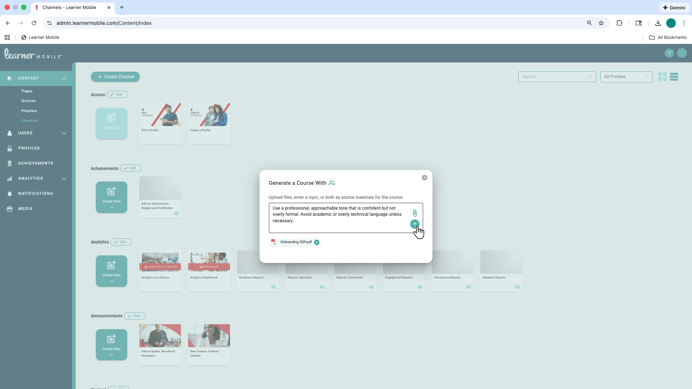Image resolution: width=692 pixels, height=389 pixels.
Task: Open the All Bookmarks folder
Action: [668, 38]
